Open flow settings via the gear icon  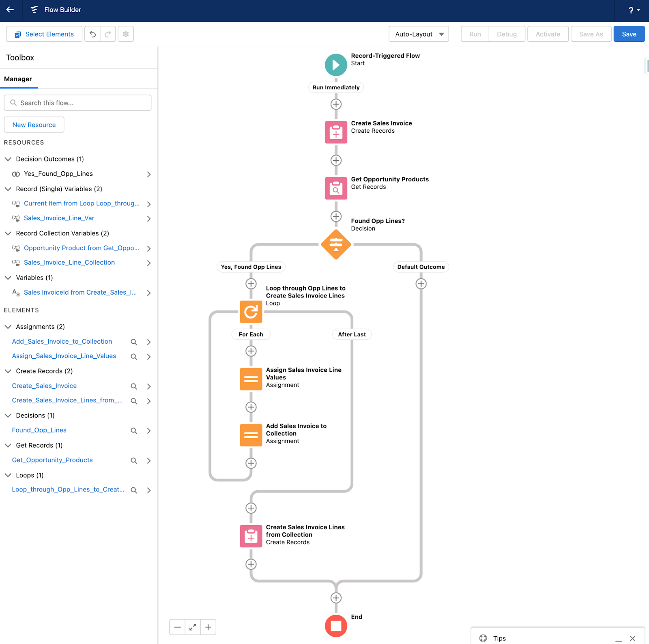click(x=125, y=34)
